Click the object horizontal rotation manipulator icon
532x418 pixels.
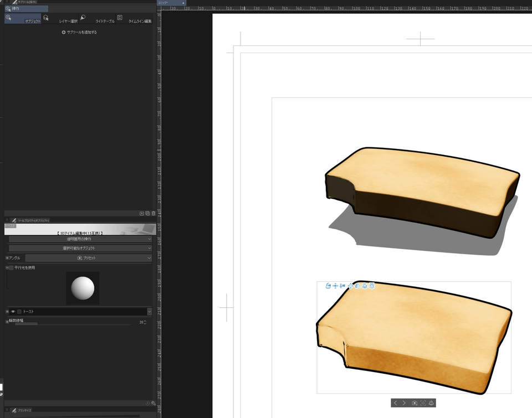tap(365, 286)
